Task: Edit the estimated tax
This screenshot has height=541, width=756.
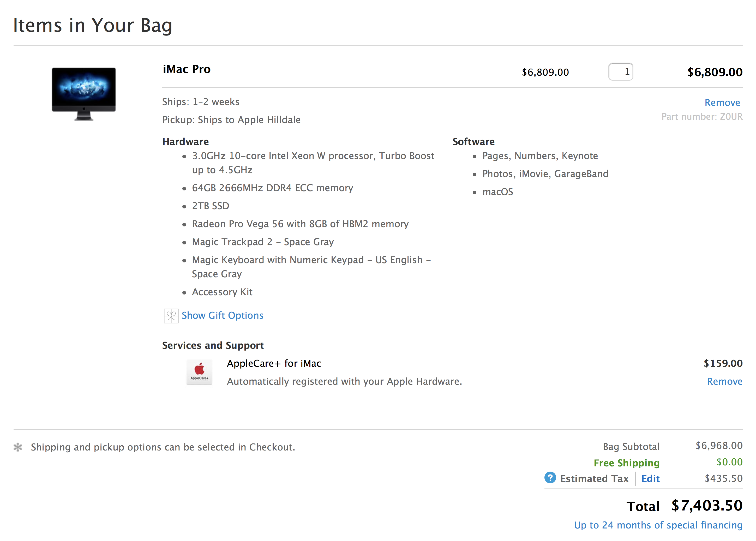Action: tap(650, 478)
